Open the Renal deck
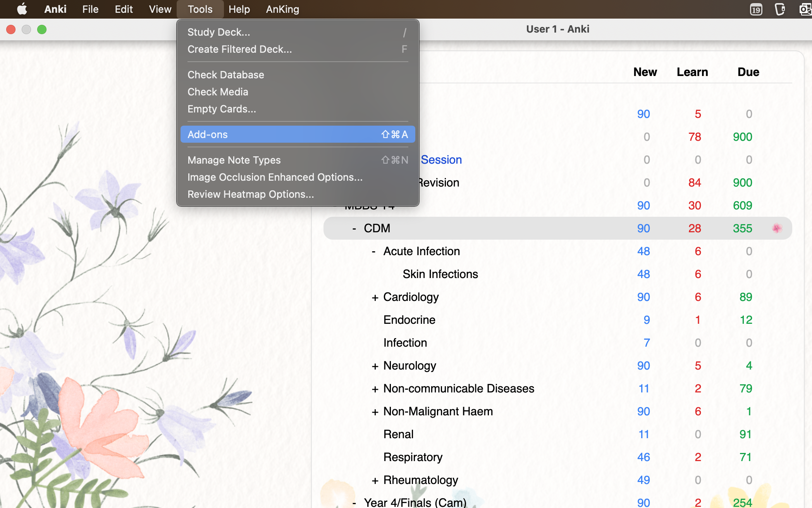 398,434
